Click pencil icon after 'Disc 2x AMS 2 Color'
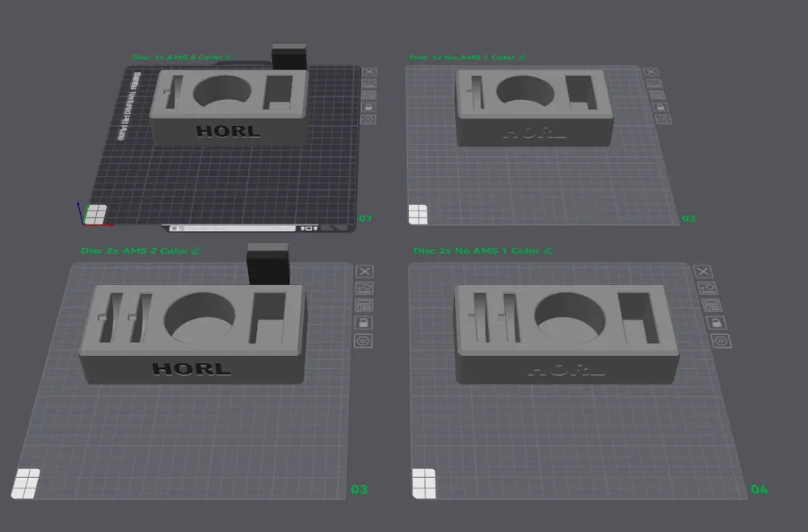 (x=196, y=251)
